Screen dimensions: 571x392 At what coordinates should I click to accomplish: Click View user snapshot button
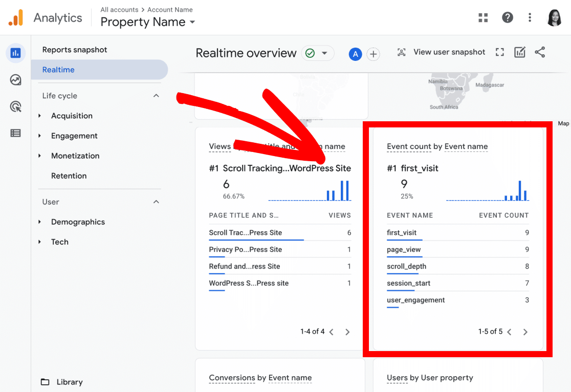[441, 52]
